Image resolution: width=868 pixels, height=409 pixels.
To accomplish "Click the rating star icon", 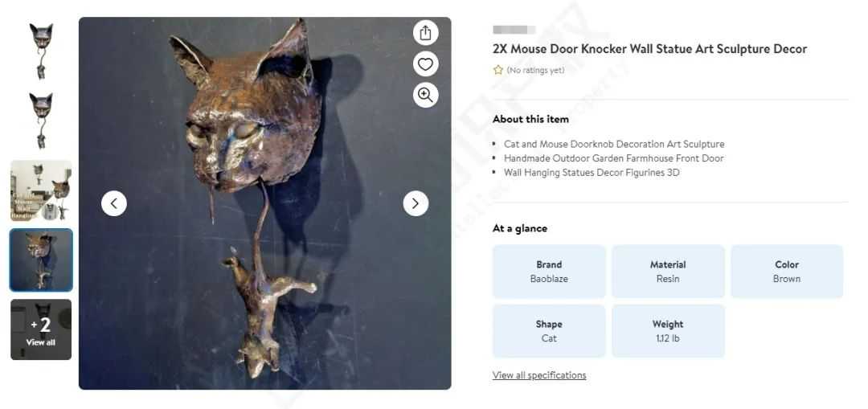I will (x=498, y=70).
